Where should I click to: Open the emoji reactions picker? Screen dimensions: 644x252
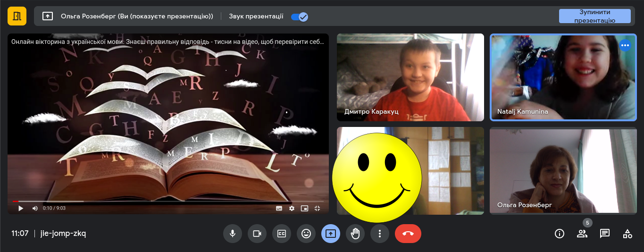[x=306, y=234]
